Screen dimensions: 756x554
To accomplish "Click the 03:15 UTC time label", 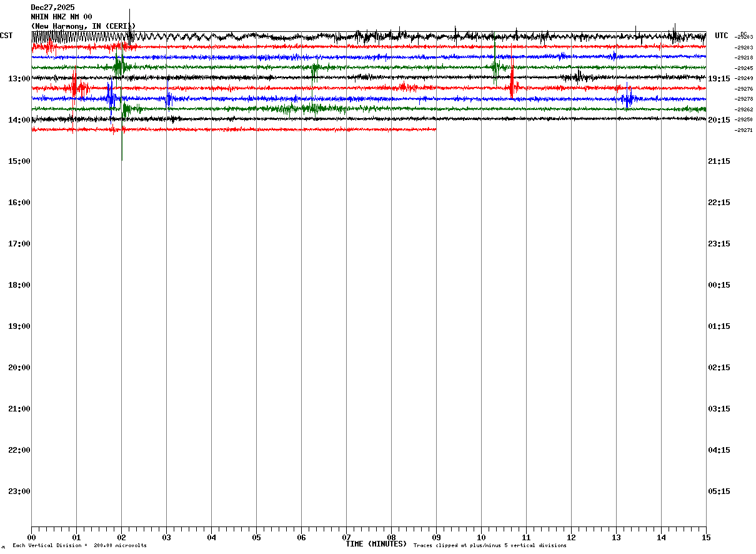I will [719, 409].
